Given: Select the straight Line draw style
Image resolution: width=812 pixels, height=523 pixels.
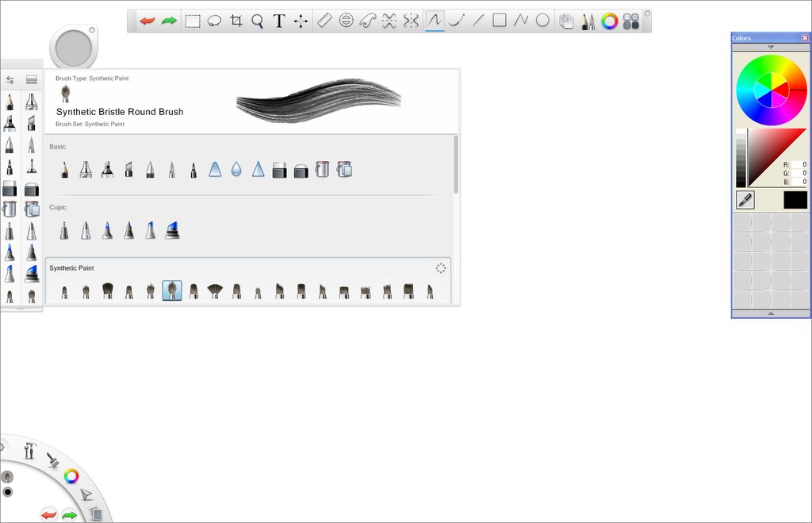Looking at the screenshot, I should (478, 21).
